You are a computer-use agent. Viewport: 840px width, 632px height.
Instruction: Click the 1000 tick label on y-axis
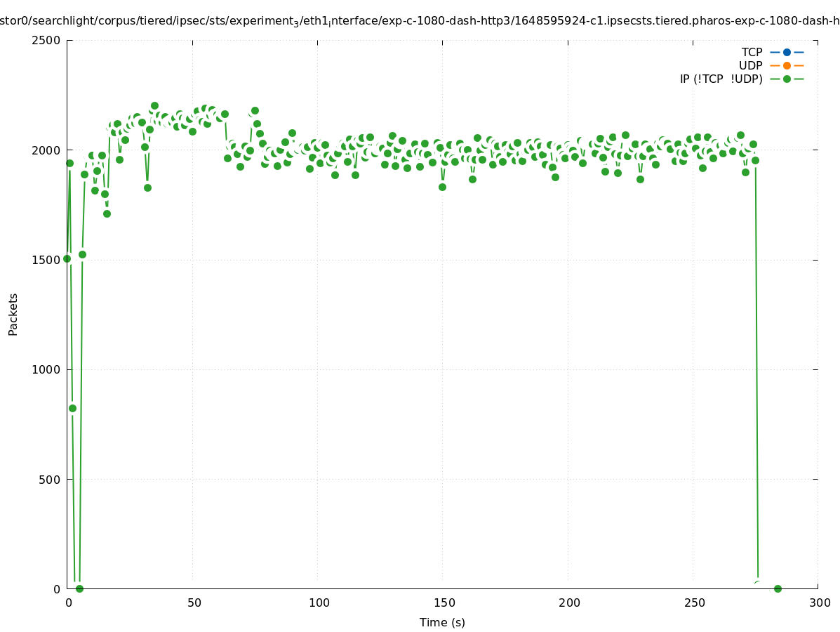[x=47, y=369]
